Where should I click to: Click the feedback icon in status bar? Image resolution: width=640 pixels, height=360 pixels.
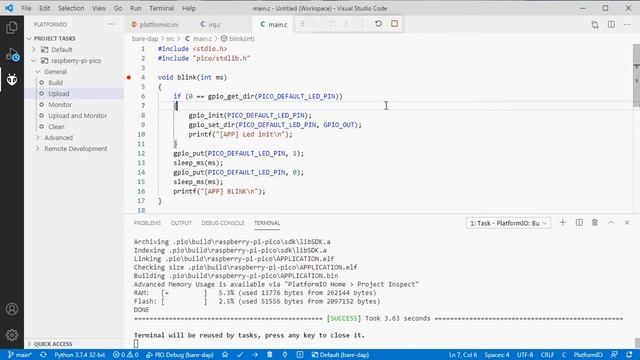[x=614, y=355]
